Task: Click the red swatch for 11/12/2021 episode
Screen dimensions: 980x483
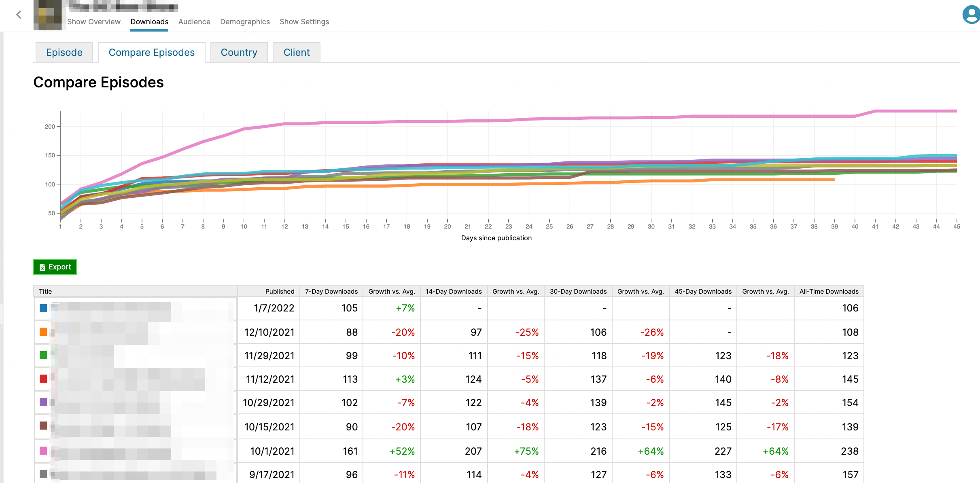Action: coord(43,379)
